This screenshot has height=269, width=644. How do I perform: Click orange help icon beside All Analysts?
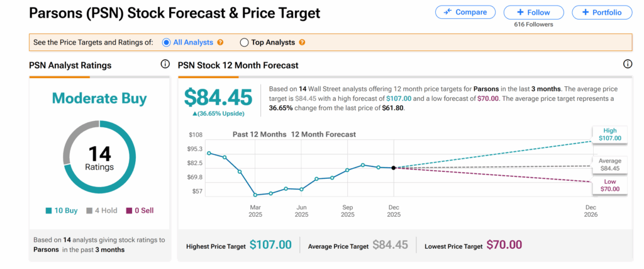tap(220, 42)
